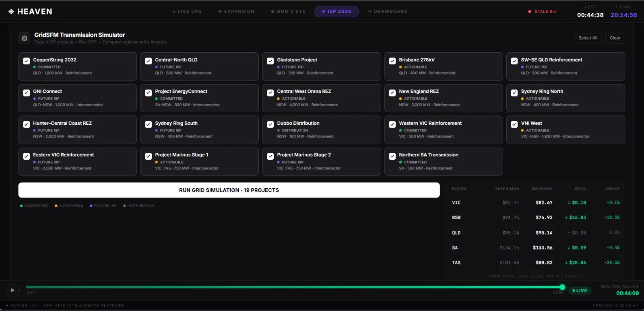The height and width of the screenshot is (311, 644).
Task: Click the CopperString 2032 project title
Action: (x=55, y=60)
